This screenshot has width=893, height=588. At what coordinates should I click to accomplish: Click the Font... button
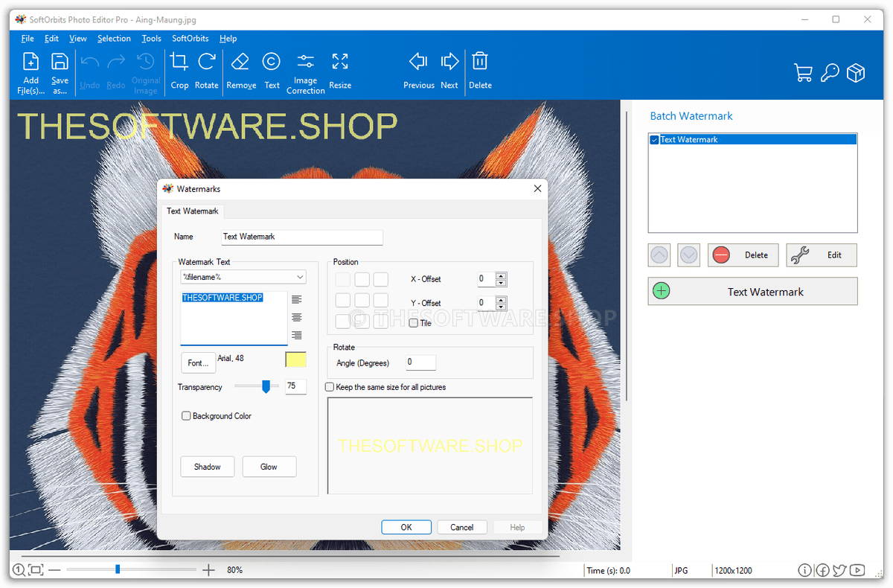(198, 363)
